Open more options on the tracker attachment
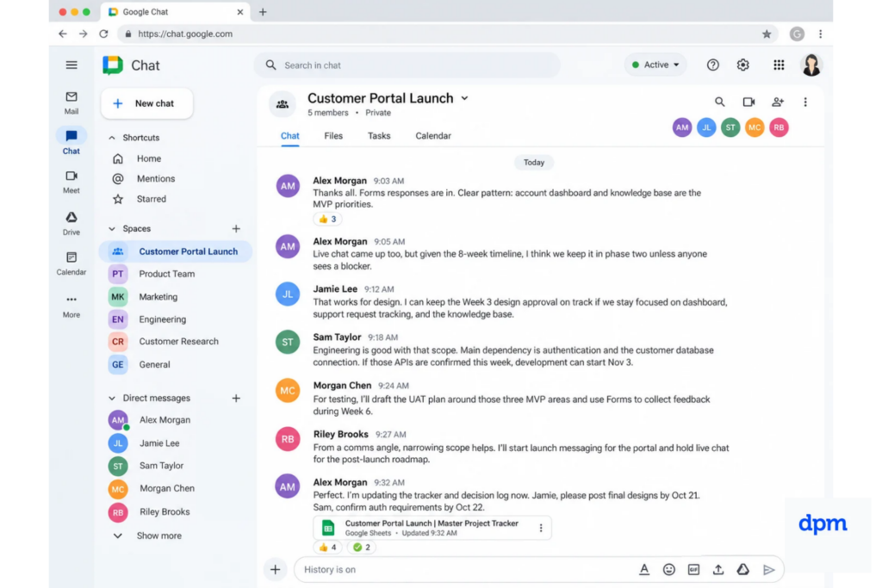 (541, 528)
